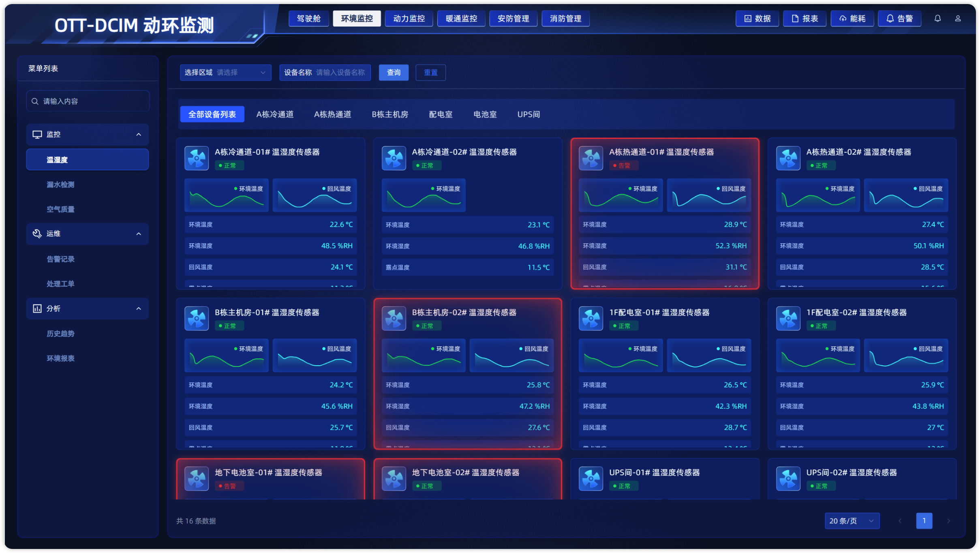Click the 请输入内容 menu search field
The width and height of the screenshot is (980, 553).
click(88, 101)
